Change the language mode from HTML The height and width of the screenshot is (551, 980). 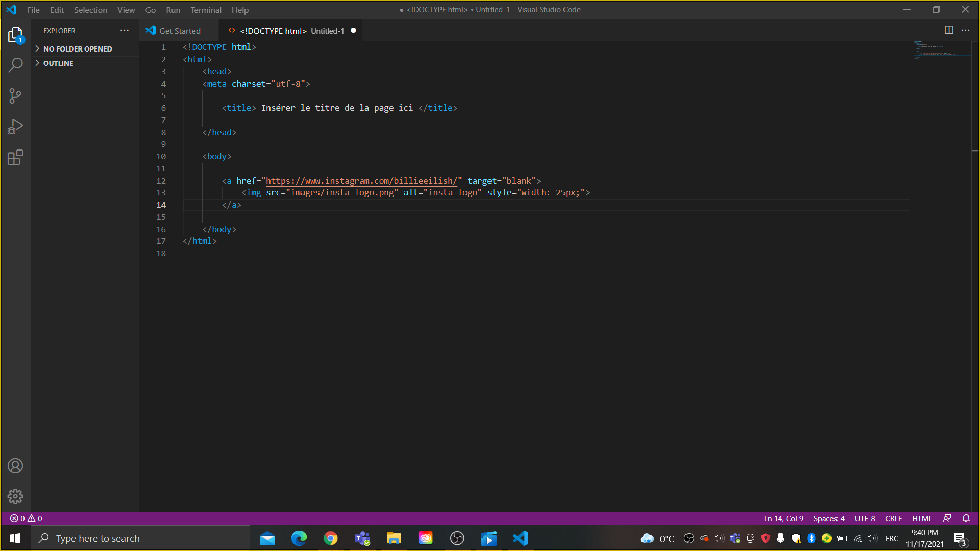click(x=922, y=518)
